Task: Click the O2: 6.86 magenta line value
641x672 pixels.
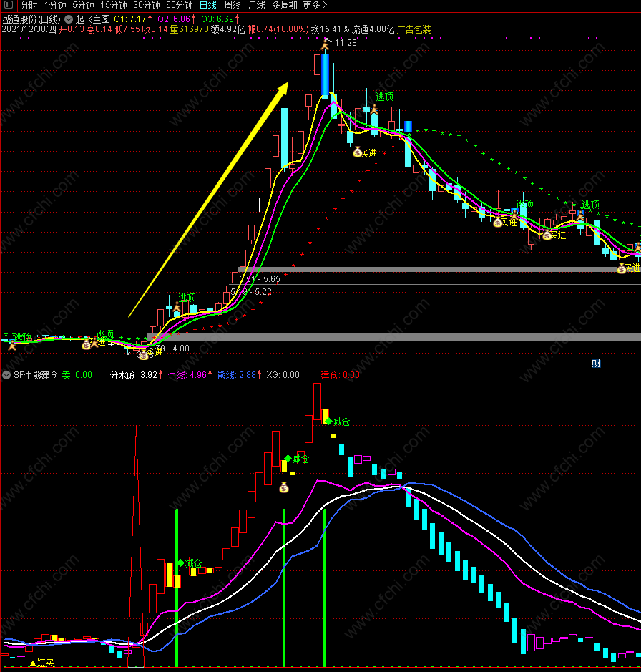Action: point(177,19)
